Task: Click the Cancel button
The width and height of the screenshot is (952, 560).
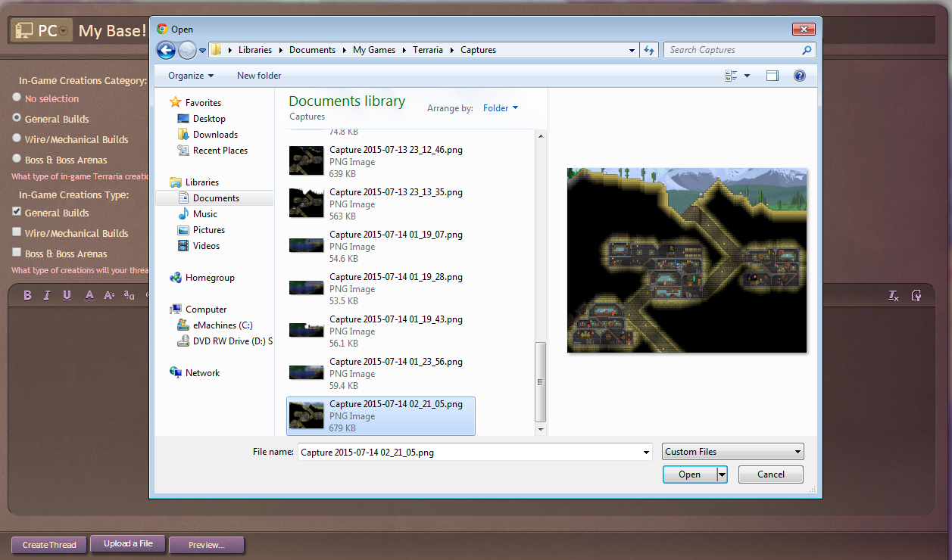Action: tap(771, 474)
